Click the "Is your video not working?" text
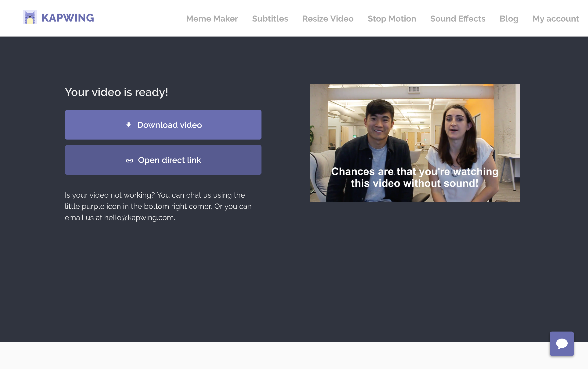This screenshot has height=369, width=588. coord(110,195)
